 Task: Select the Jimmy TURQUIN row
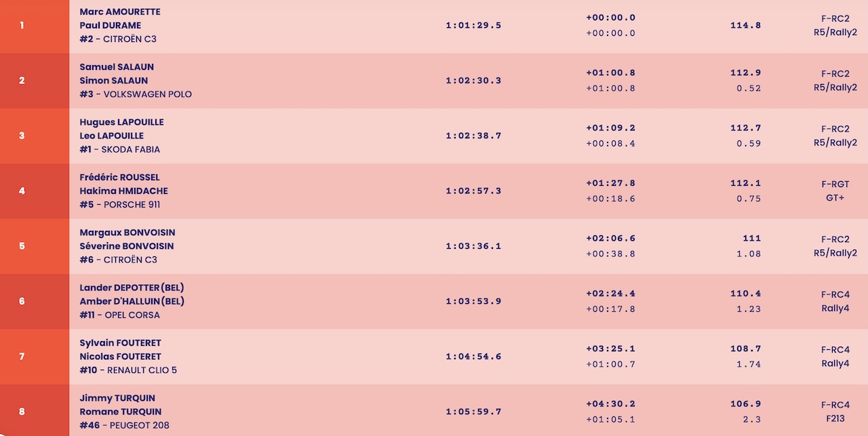434,411
